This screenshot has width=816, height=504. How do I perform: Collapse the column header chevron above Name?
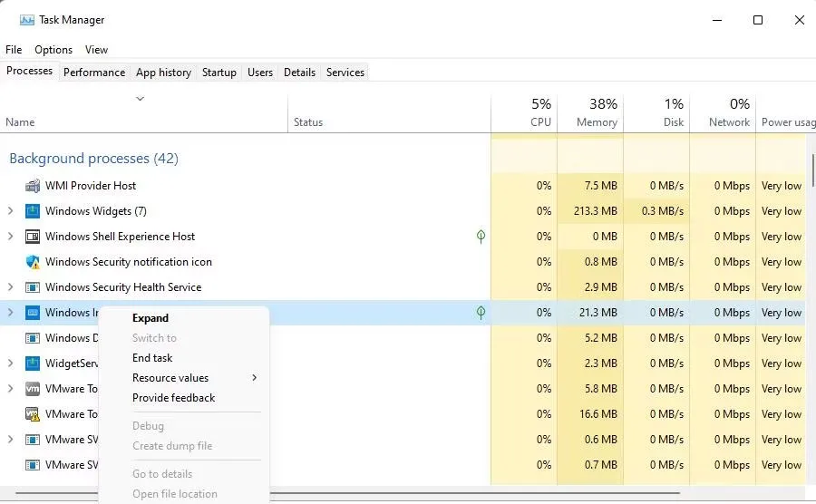(x=140, y=98)
